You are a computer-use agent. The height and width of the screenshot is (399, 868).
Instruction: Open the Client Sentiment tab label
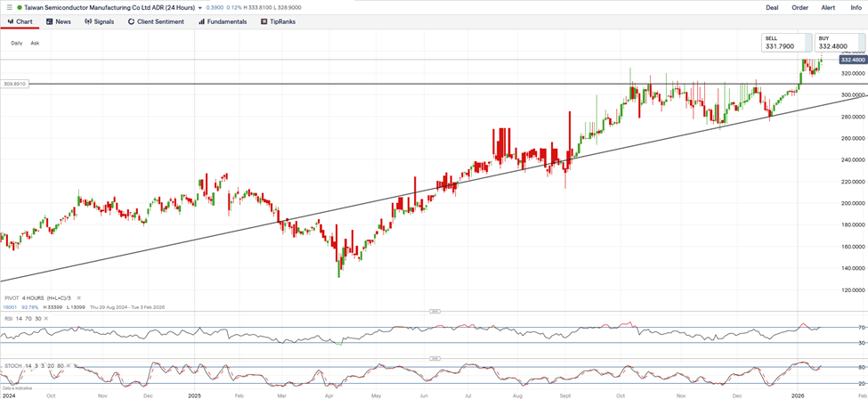point(160,21)
